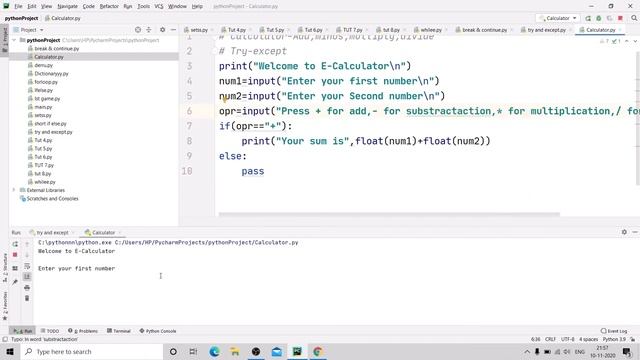Select try and except tab in Run panel
The image size is (640, 360).
pyautogui.click(x=52, y=232)
